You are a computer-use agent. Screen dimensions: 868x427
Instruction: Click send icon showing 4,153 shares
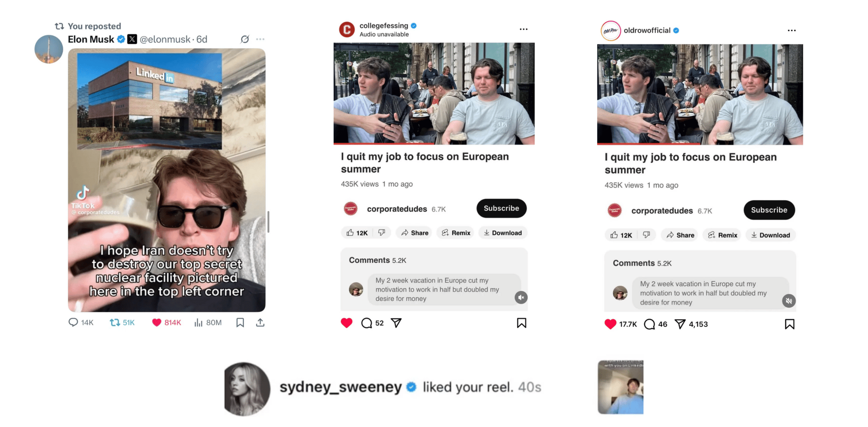click(x=680, y=324)
